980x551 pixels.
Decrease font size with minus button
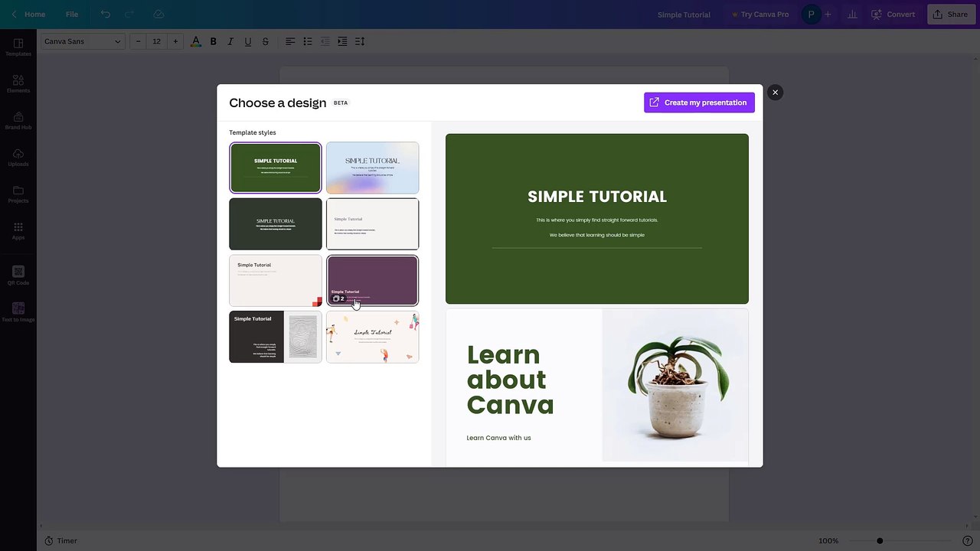139,41
